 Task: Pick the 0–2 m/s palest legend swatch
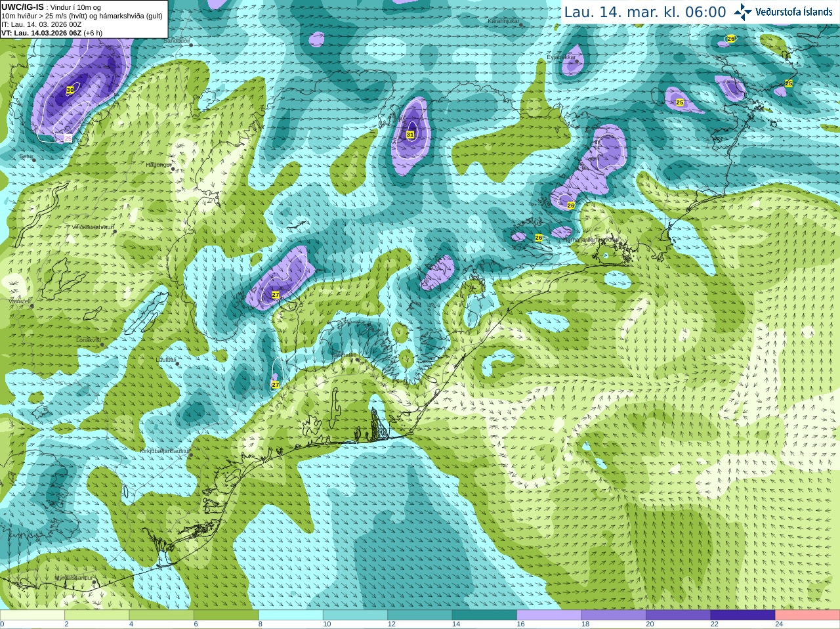32,615
